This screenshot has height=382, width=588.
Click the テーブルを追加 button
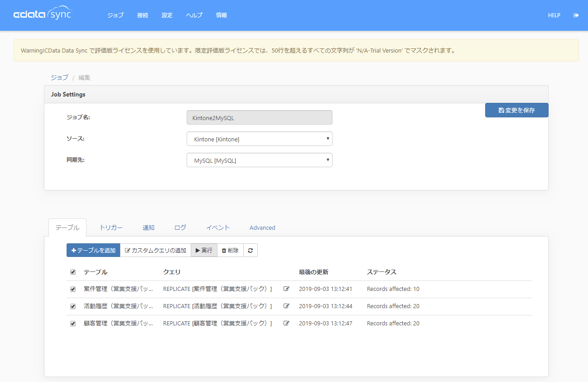click(93, 250)
